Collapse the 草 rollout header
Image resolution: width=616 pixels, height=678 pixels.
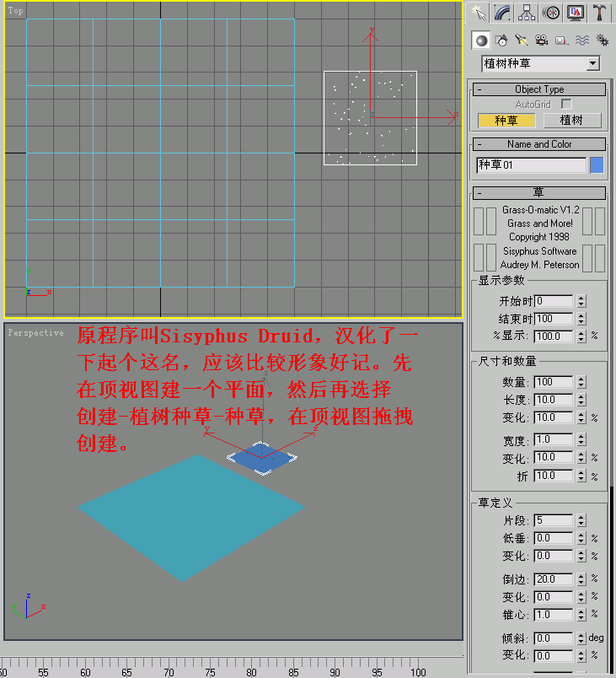539,193
